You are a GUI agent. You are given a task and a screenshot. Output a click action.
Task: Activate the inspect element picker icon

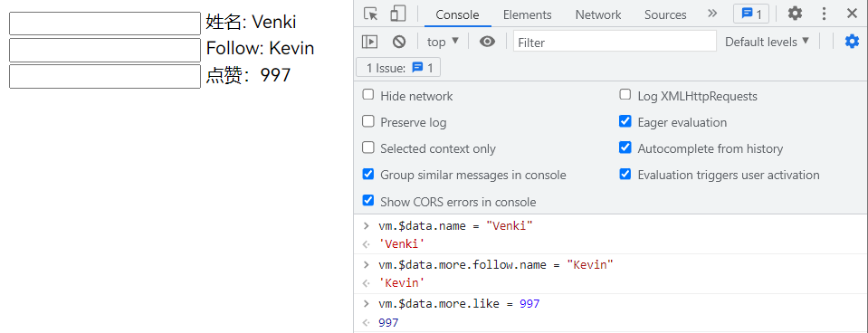370,14
